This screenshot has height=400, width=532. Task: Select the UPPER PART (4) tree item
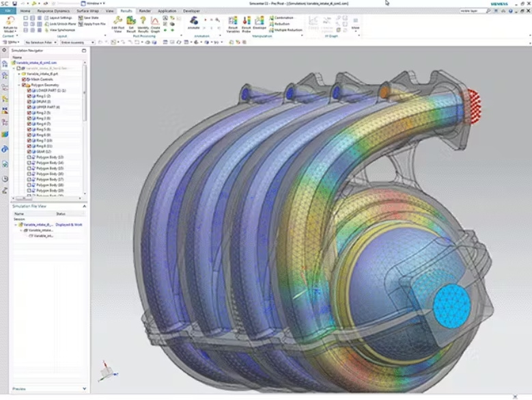point(47,107)
